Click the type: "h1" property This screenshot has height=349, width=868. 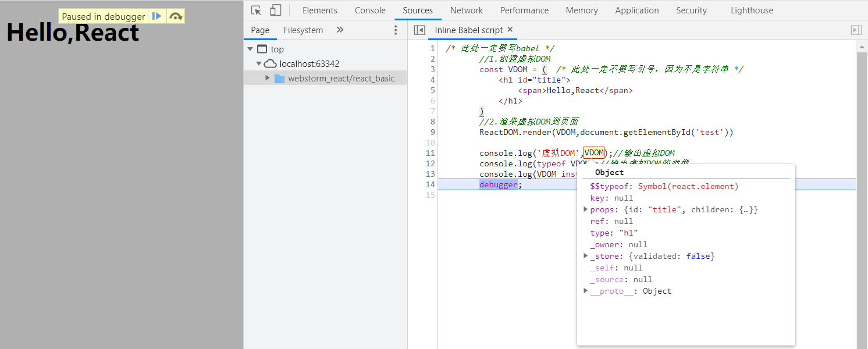614,233
